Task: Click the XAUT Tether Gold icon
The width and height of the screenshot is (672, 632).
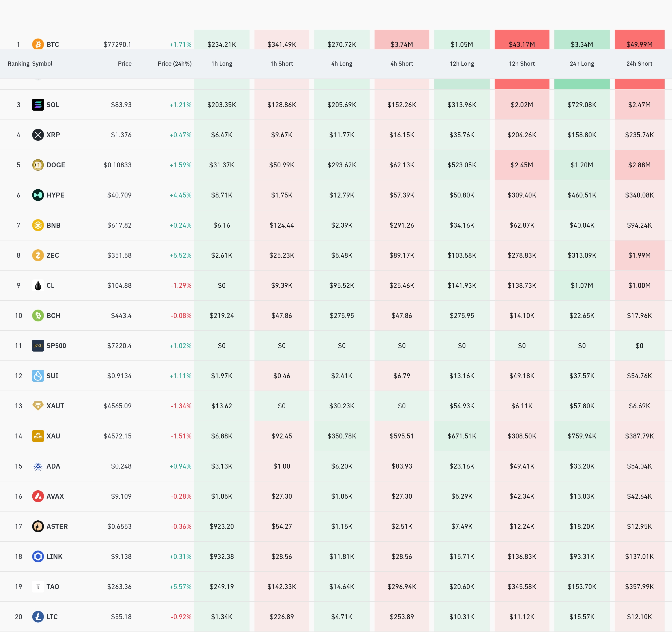Action: [x=38, y=406]
